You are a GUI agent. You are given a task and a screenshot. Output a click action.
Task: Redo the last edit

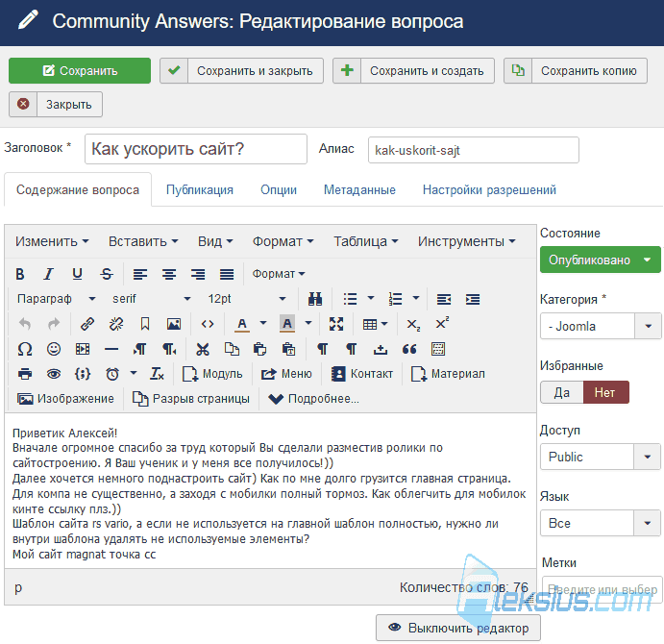coord(54,324)
